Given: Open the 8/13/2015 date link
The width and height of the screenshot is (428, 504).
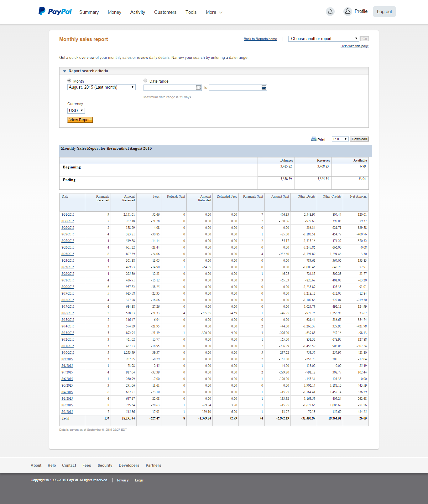Looking at the screenshot, I should click(x=68, y=333).
